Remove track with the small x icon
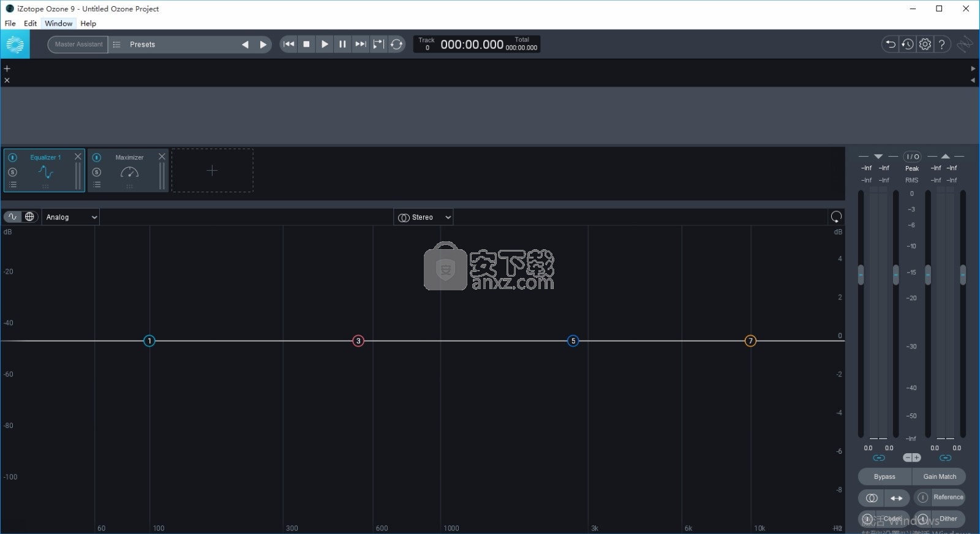 [7, 80]
